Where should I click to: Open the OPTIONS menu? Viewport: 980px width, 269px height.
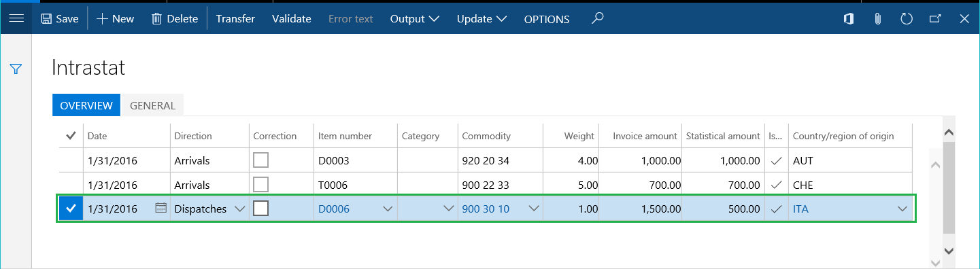(547, 19)
